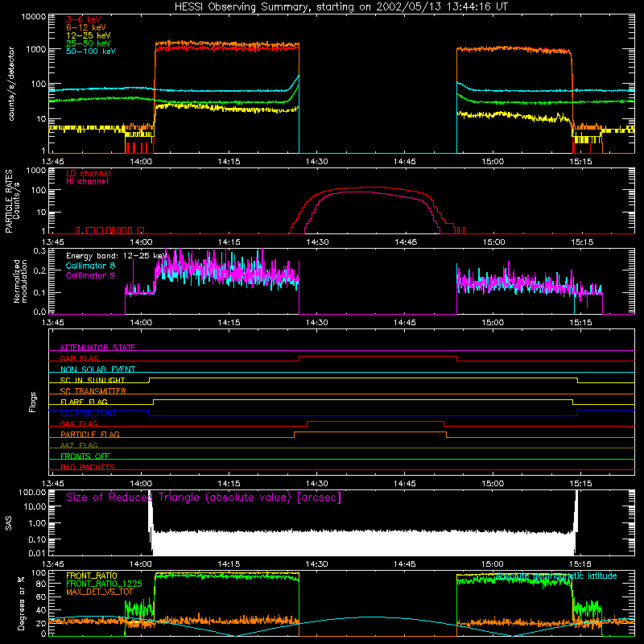Viewport: 644px width, 644px height.
Task: Click the PARTICLE_FLAG label
Action: coord(90,434)
